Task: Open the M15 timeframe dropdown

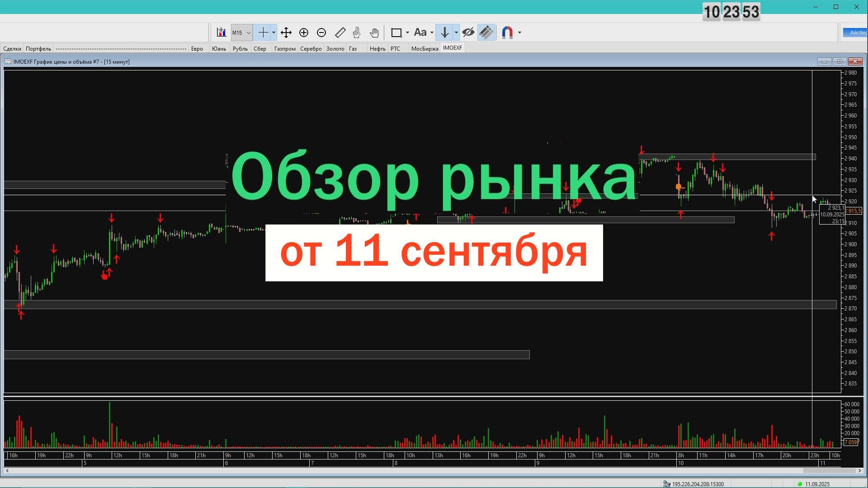Action: pyautogui.click(x=248, y=33)
